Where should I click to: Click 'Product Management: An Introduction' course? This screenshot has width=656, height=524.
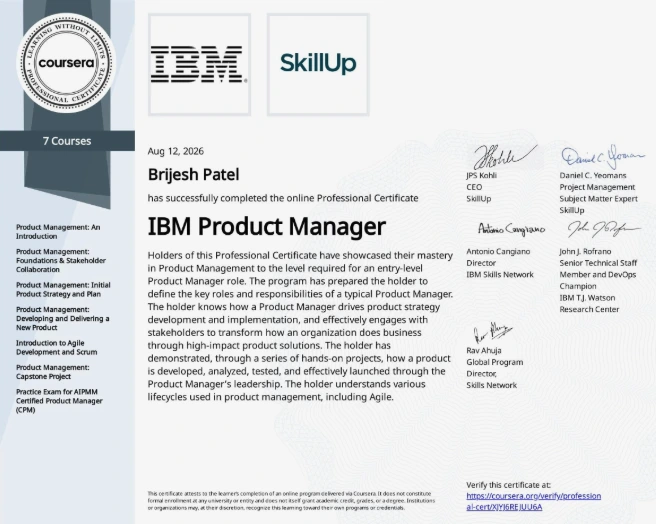coord(58,231)
